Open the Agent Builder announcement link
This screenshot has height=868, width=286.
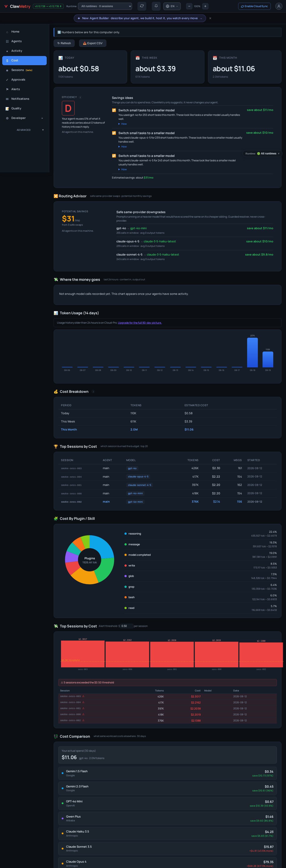pos(140,19)
